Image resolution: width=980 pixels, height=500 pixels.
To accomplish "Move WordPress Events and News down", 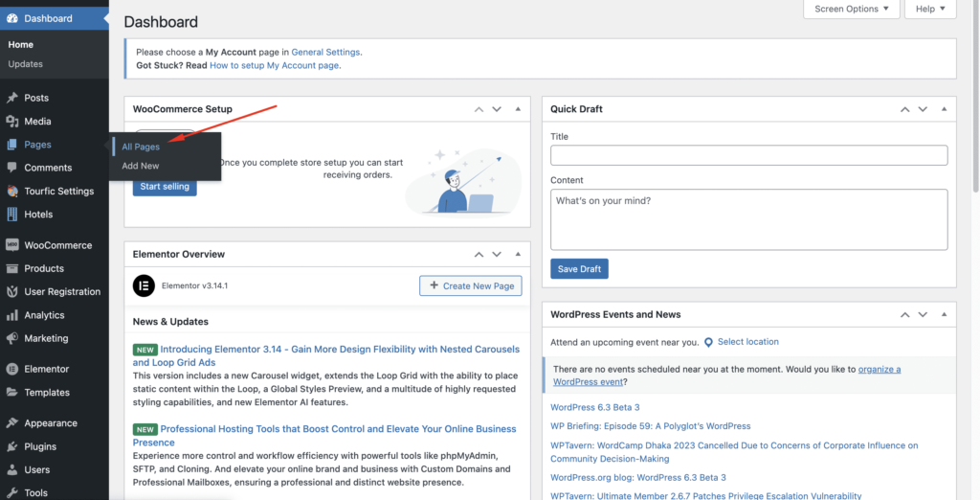I will (923, 315).
